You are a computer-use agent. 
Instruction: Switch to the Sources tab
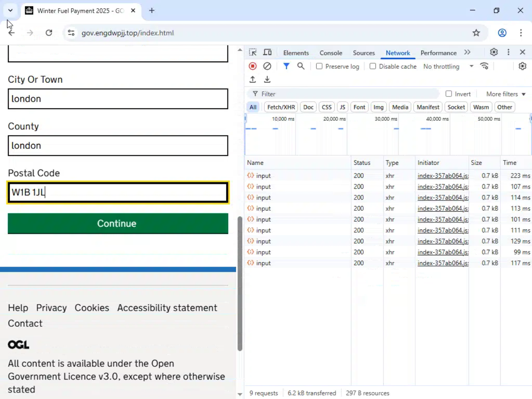[x=364, y=53]
